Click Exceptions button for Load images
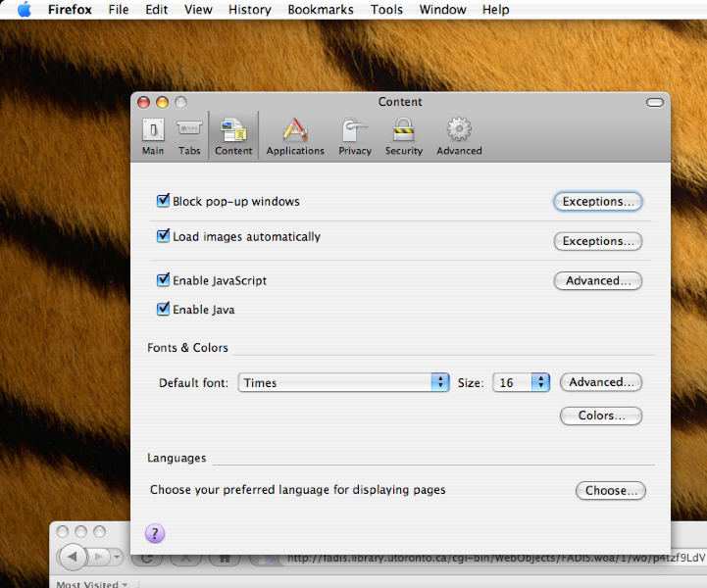The width and height of the screenshot is (707, 588). click(x=598, y=241)
